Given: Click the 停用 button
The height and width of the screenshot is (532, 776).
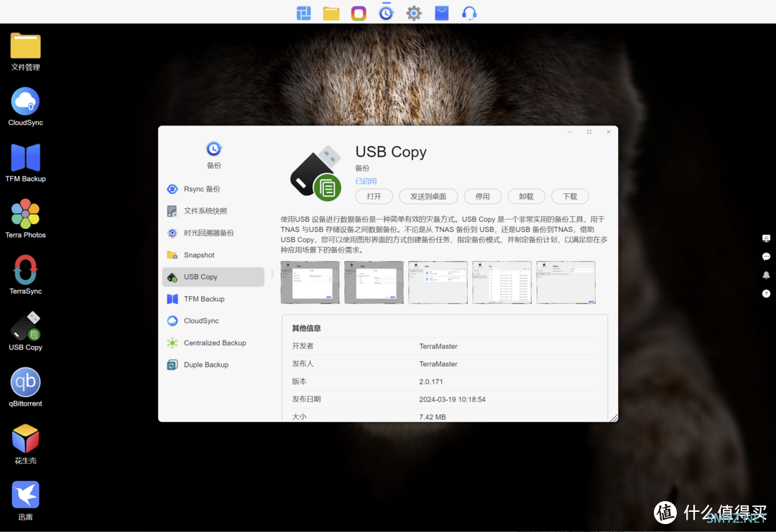Looking at the screenshot, I should [x=483, y=196].
